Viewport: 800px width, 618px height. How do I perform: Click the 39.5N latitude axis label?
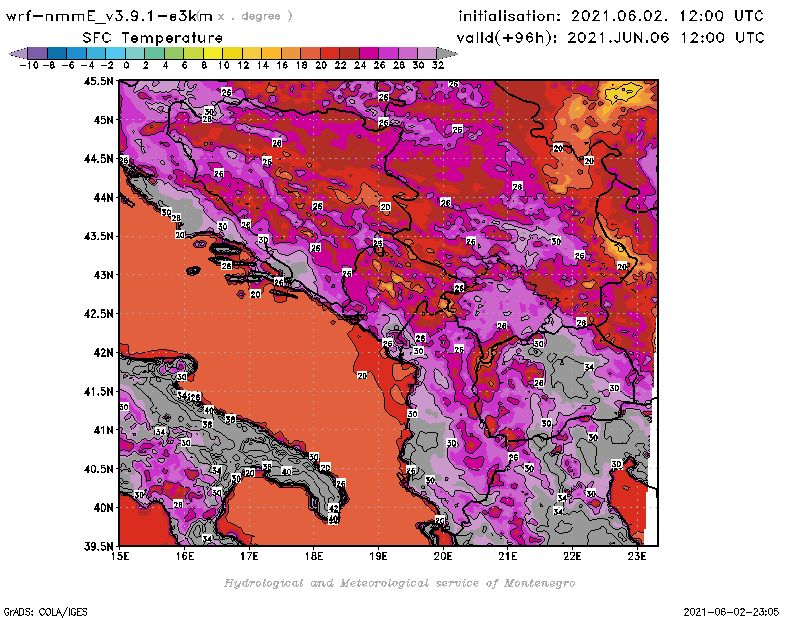98,546
